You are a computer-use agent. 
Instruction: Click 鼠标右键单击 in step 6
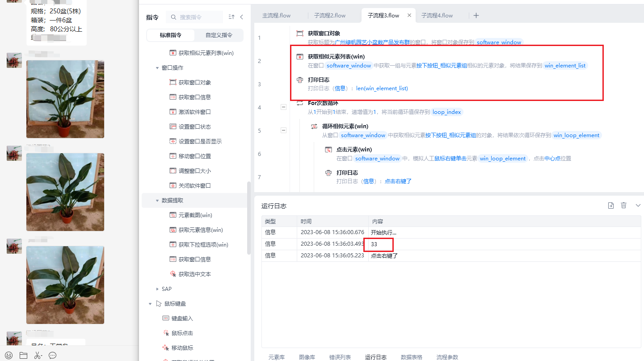(450, 159)
